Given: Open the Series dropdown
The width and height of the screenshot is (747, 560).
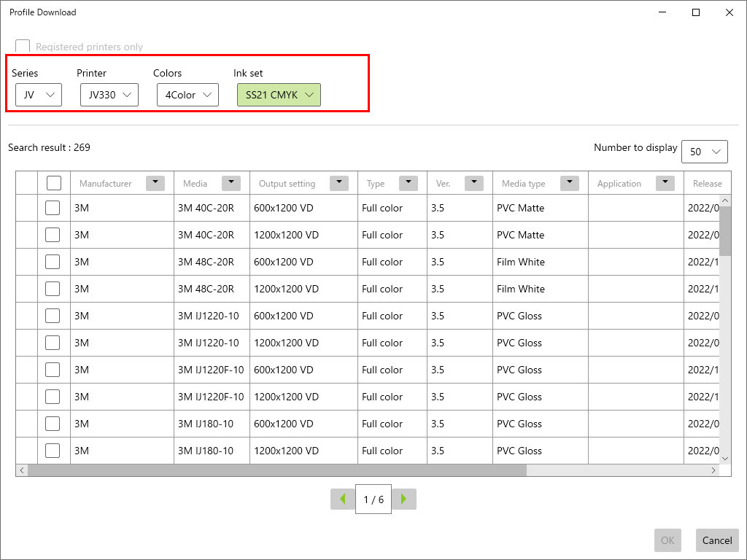Looking at the screenshot, I should click(38, 94).
